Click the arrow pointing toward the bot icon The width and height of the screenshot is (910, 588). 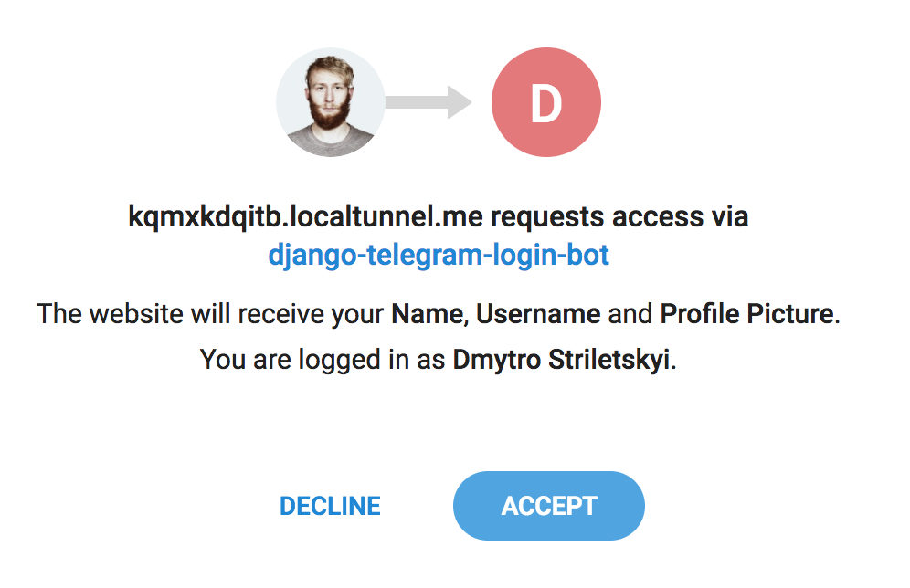coord(429,102)
